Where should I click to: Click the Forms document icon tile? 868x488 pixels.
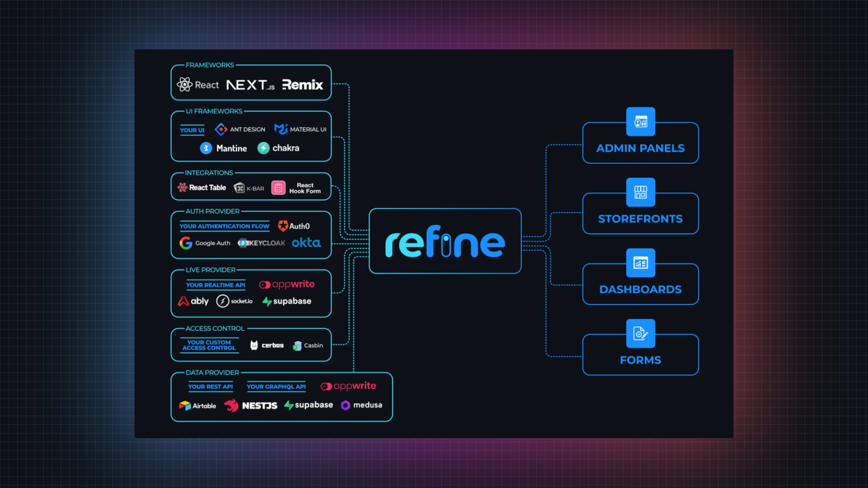coord(641,333)
